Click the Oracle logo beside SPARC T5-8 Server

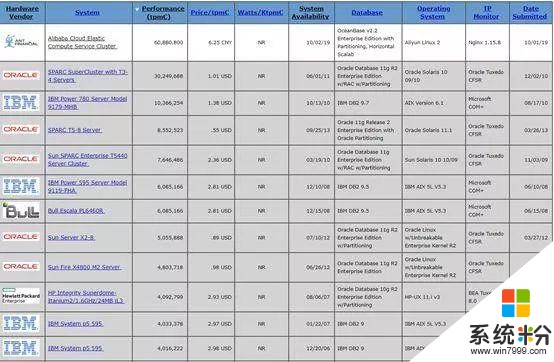click(x=20, y=129)
